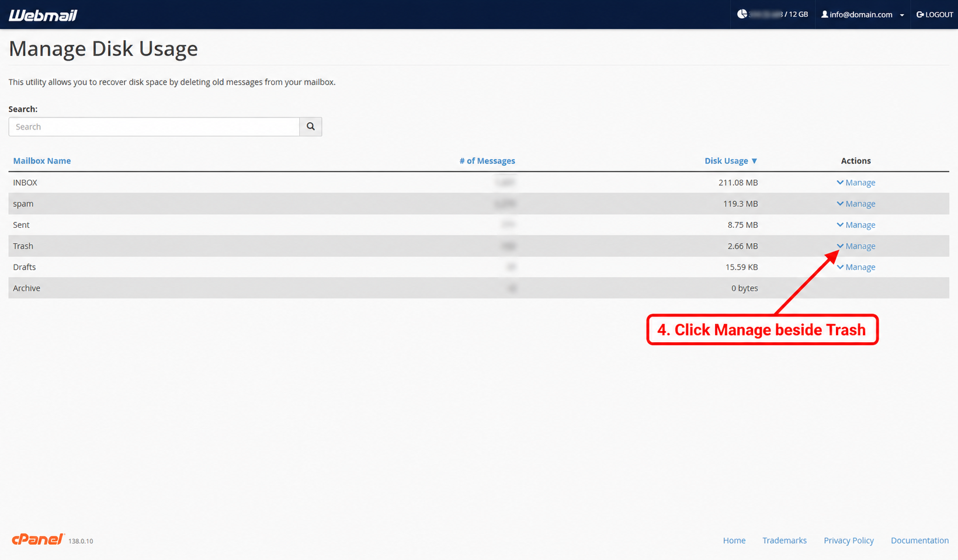The height and width of the screenshot is (560, 958).
Task: Open the info@domain.com account dropdown
Action: tap(862, 15)
